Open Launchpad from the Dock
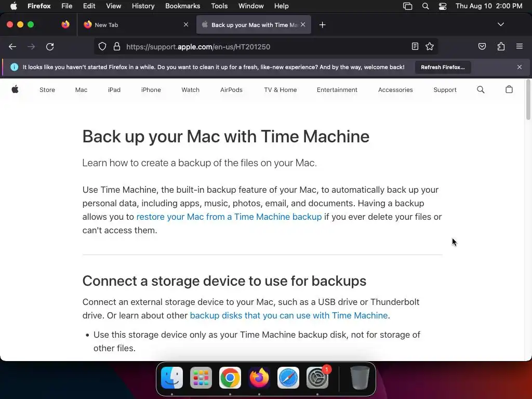 tap(201, 378)
